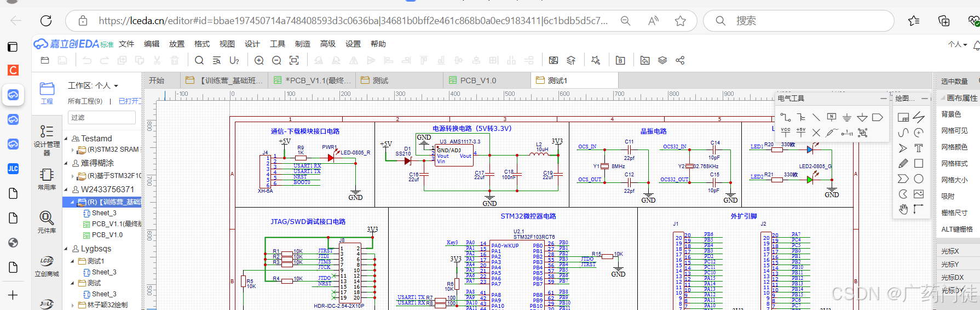Image resolution: width=980 pixels, height=310 pixels.
Task: Open a new sidebar tab with plus
Action: (x=13, y=295)
